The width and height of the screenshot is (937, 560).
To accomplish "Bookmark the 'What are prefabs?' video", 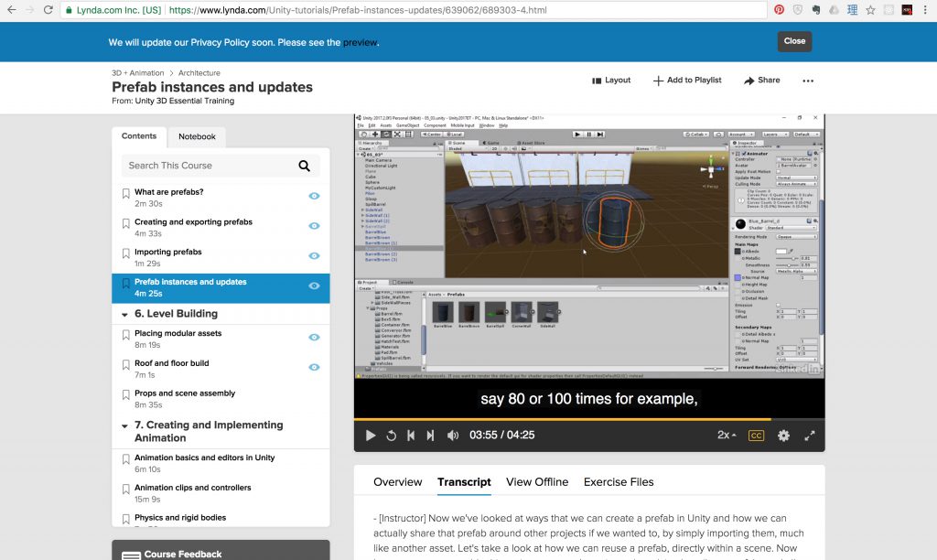I will (x=125, y=194).
